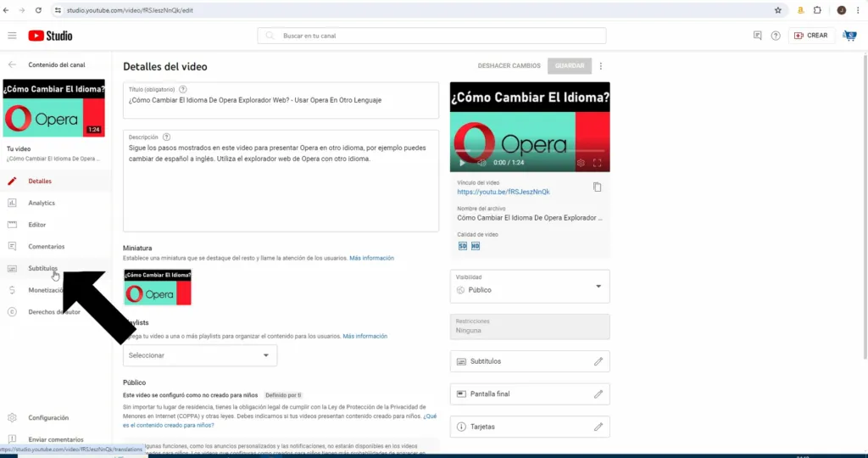The width and height of the screenshot is (868, 458).
Task: Play the video preview
Action: click(x=463, y=163)
